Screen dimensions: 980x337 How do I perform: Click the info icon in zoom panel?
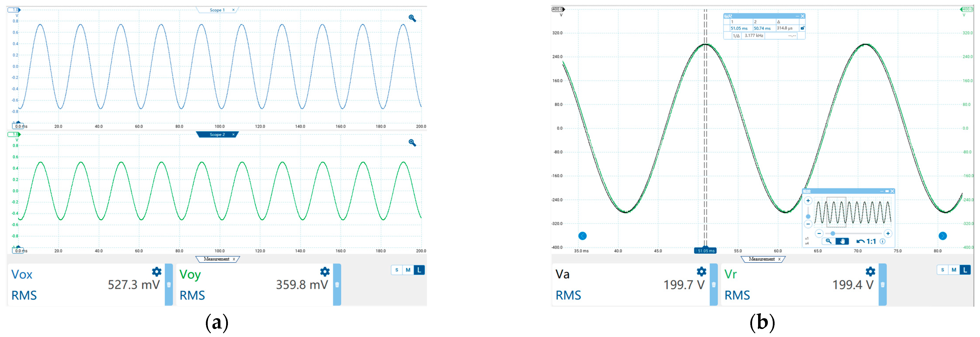pyautogui.click(x=883, y=242)
